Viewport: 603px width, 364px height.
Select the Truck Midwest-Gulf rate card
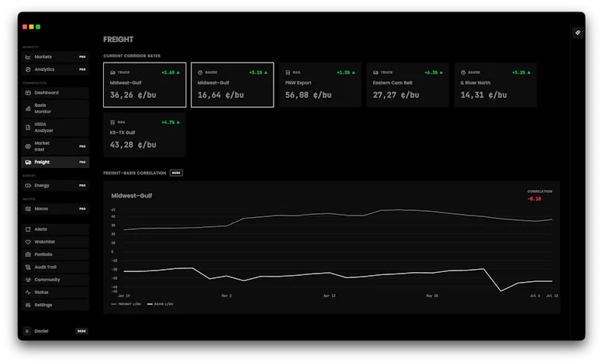pyautogui.click(x=145, y=85)
